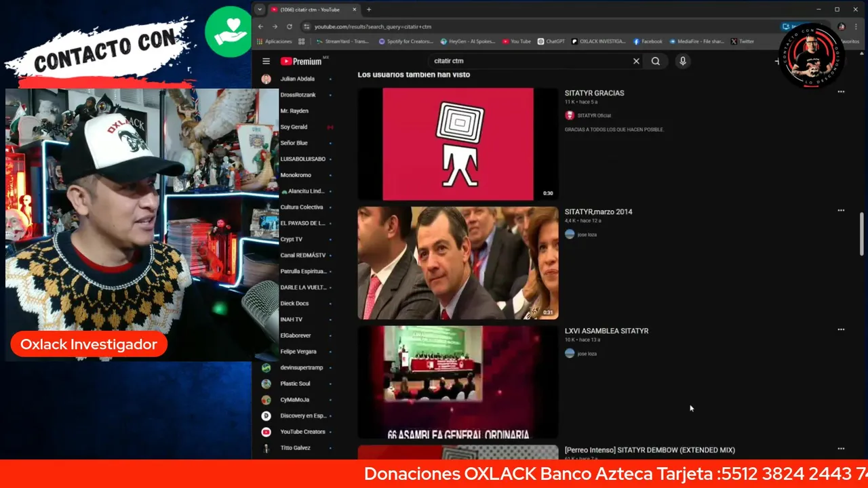The height and width of the screenshot is (488, 868).
Task: Open the Chrome three-dot menu
Action: point(856,26)
